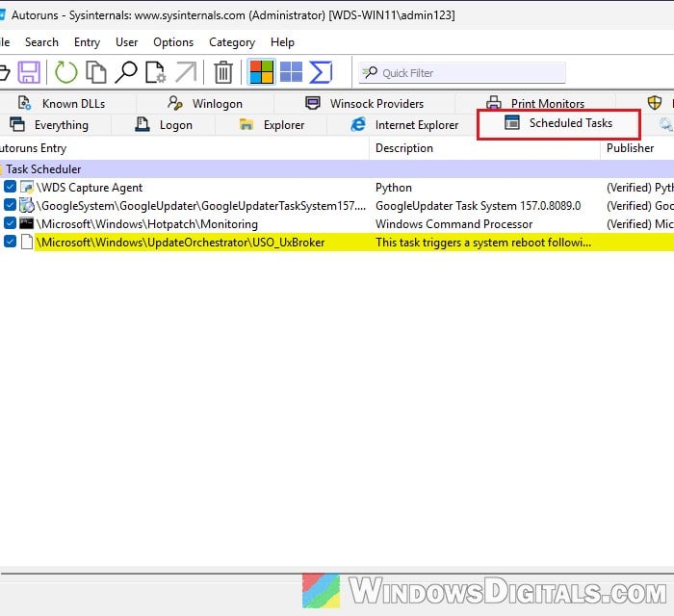Click the GoogleUpdater entry icon

click(27, 205)
